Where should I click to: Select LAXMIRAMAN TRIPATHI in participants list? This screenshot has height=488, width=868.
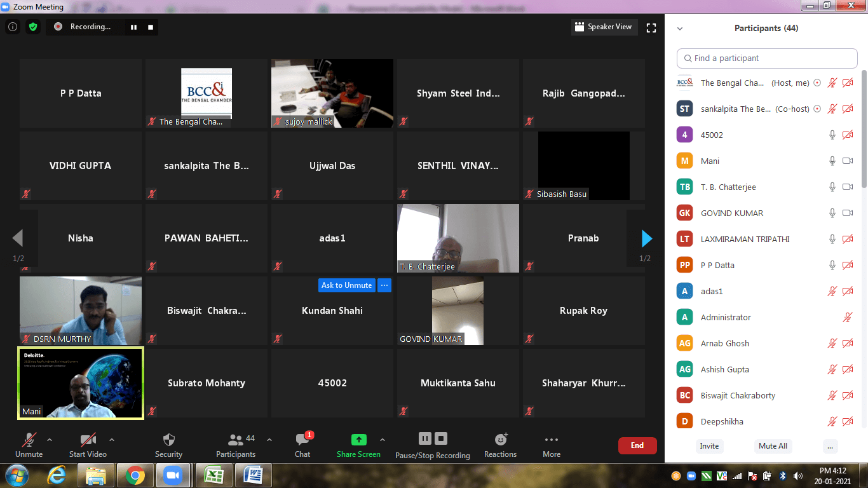pyautogui.click(x=766, y=239)
